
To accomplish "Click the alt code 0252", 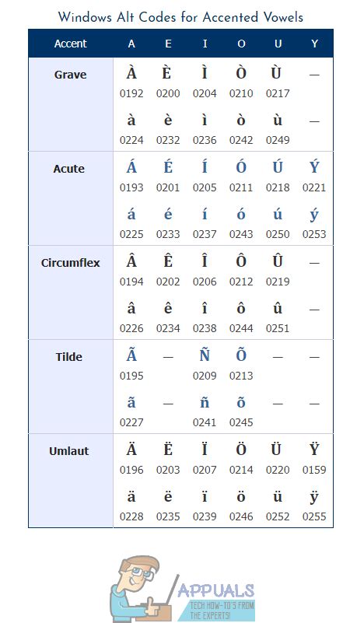I will click(x=278, y=516).
